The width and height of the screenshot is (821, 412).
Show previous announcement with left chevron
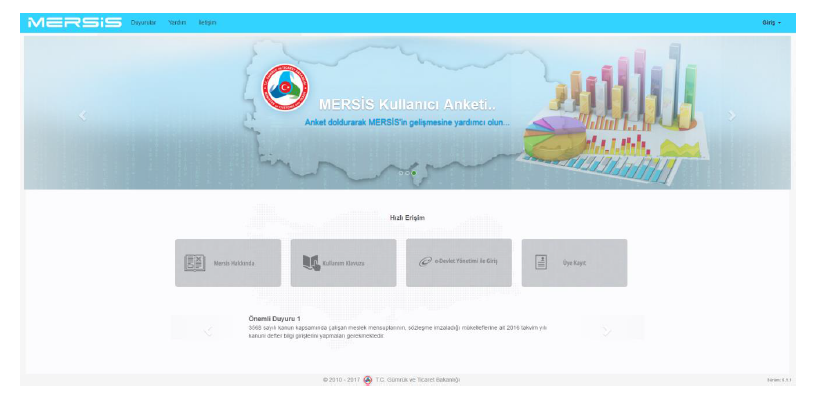coord(208,331)
